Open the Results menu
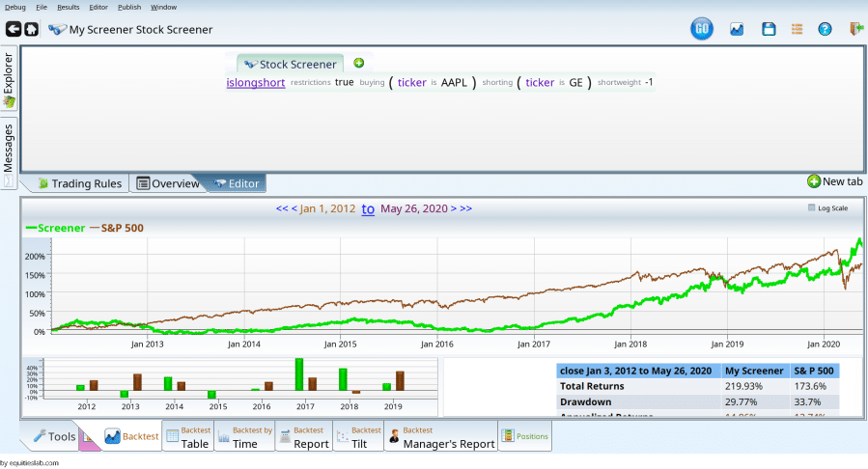Image resolution: width=868 pixels, height=469 pixels. pyautogui.click(x=69, y=7)
